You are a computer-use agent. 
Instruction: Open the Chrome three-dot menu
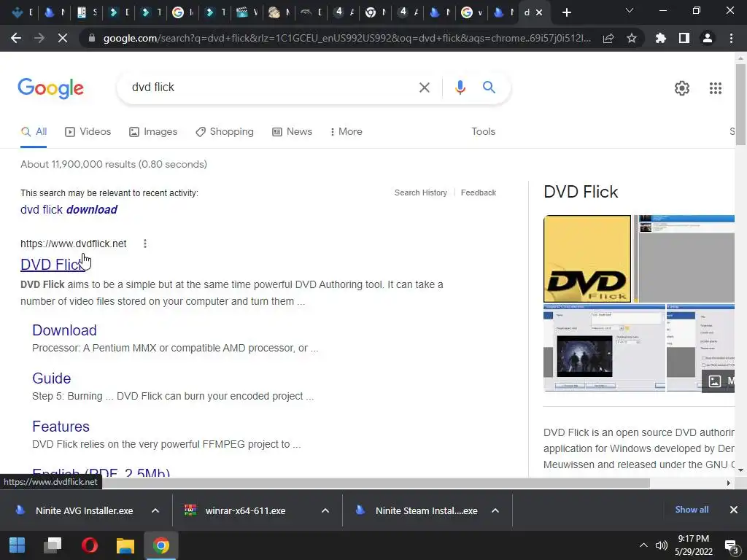pos(731,38)
